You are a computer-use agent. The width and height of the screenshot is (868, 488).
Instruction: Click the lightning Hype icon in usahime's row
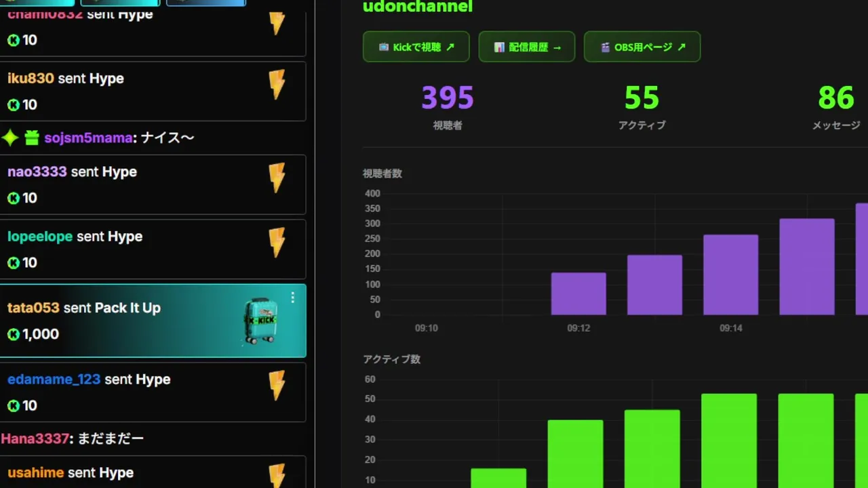pyautogui.click(x=277, y=476)
